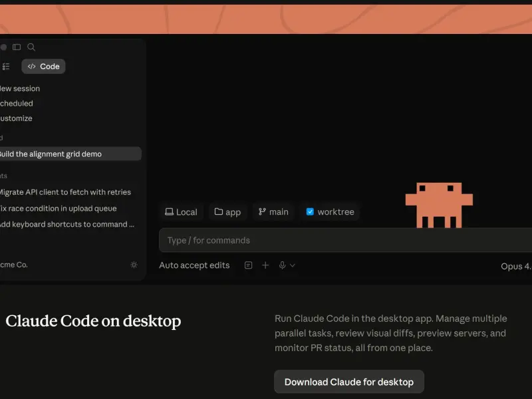Change Auto accept edits mode
The image size is (532, 399).
[194, 265]
